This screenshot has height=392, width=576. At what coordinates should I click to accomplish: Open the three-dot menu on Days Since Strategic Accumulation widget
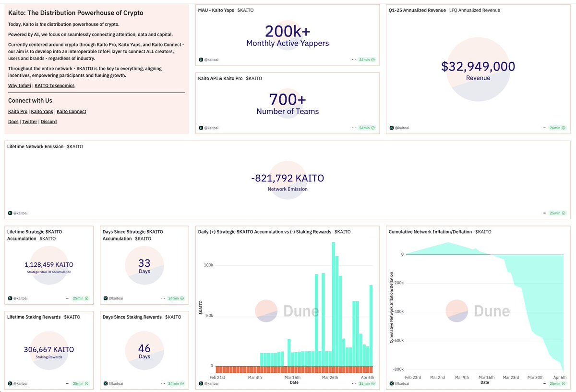coord(163,298)
